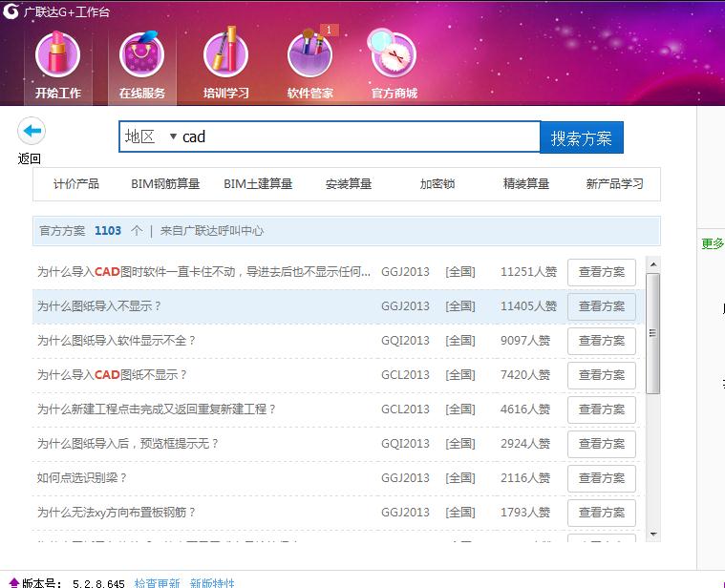Screen dimensions: 725x588
Task: Click the results list scrollbar thumb
Action: (x=652, y=333)
